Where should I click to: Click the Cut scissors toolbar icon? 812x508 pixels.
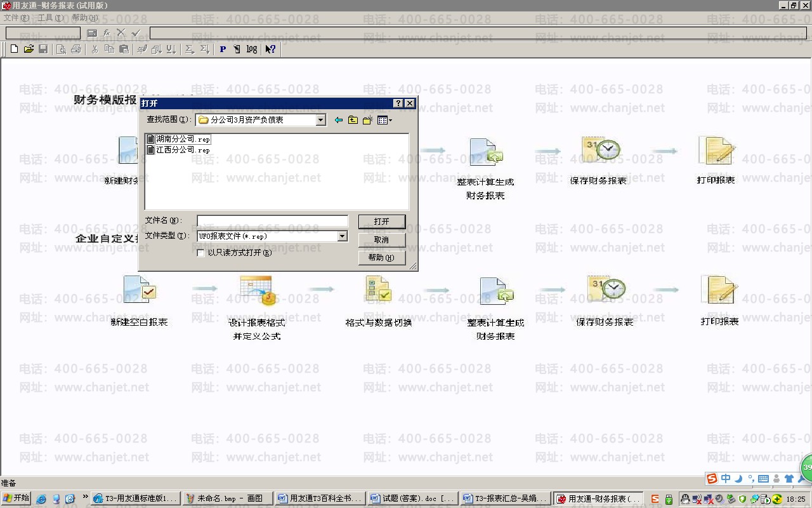[x=95, y=49]
